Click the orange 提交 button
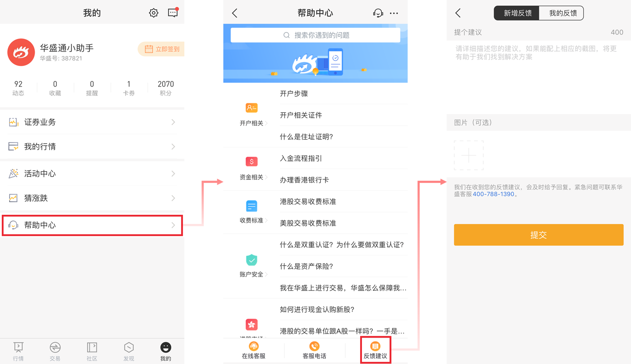 [x=539, y=235]
